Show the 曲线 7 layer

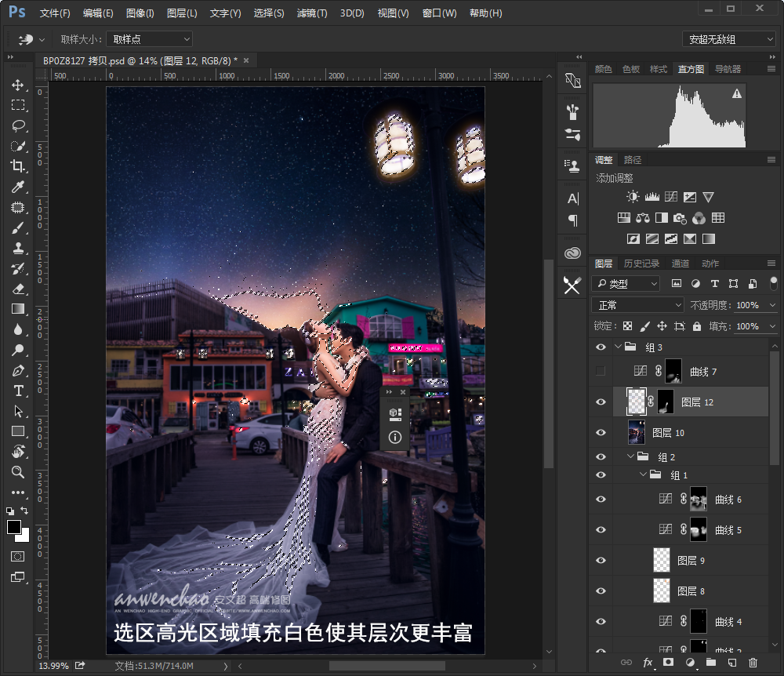pyautogui.click(x=601, y=371)
